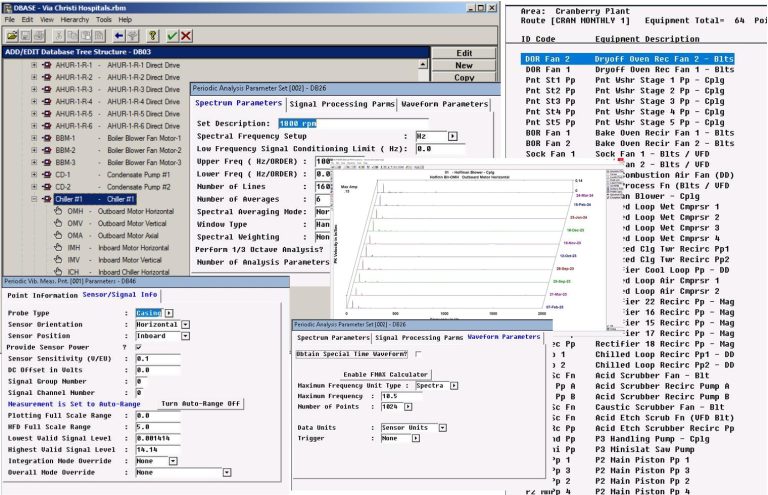Select the OMH measurement point hand icon
Screen dimensions: 768x495
pos(57,212)
